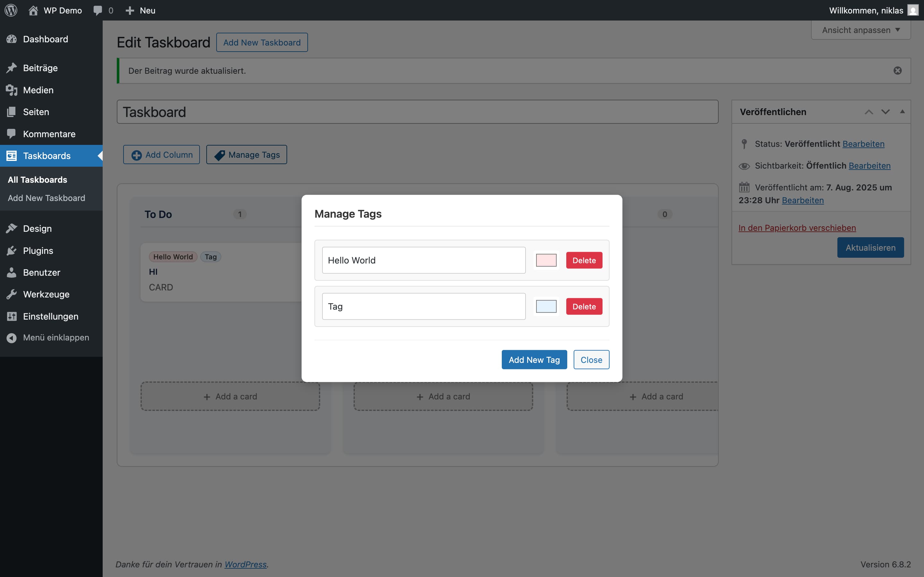The image size is (924, 577).
Task: Click the Medien media icon in sidebar
Action: pyautogui.click(x=12, y=90)
